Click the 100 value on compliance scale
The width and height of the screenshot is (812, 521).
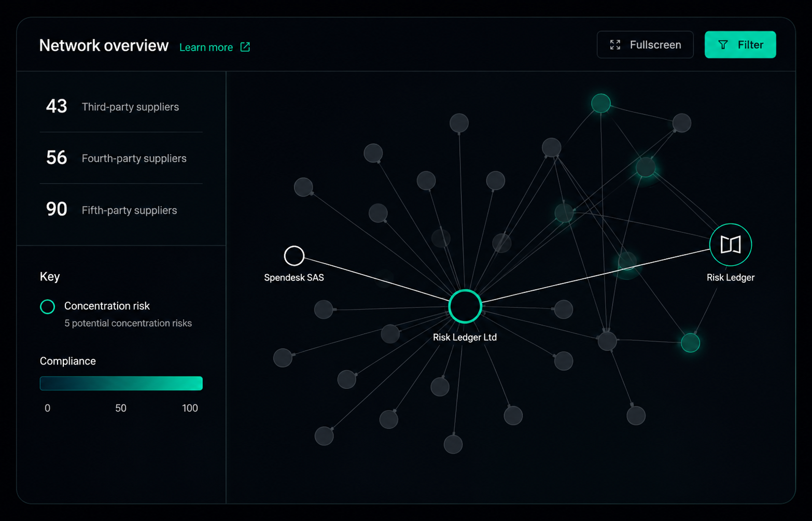[190, 408]
